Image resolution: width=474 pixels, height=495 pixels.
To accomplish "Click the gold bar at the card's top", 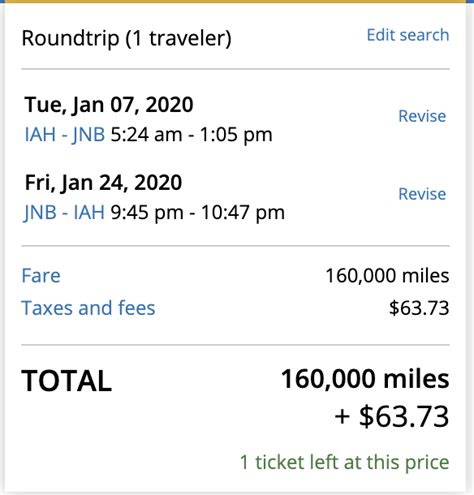I will 235,1.
